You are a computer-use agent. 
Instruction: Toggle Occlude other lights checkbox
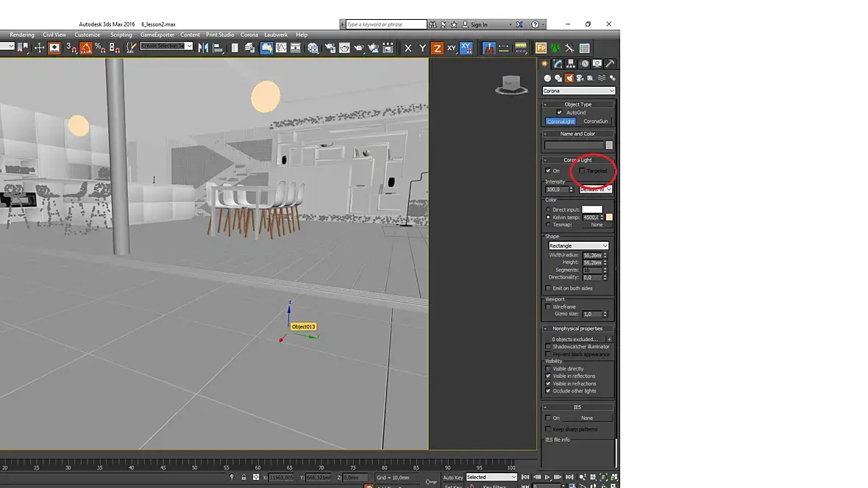tap(548, 391)
